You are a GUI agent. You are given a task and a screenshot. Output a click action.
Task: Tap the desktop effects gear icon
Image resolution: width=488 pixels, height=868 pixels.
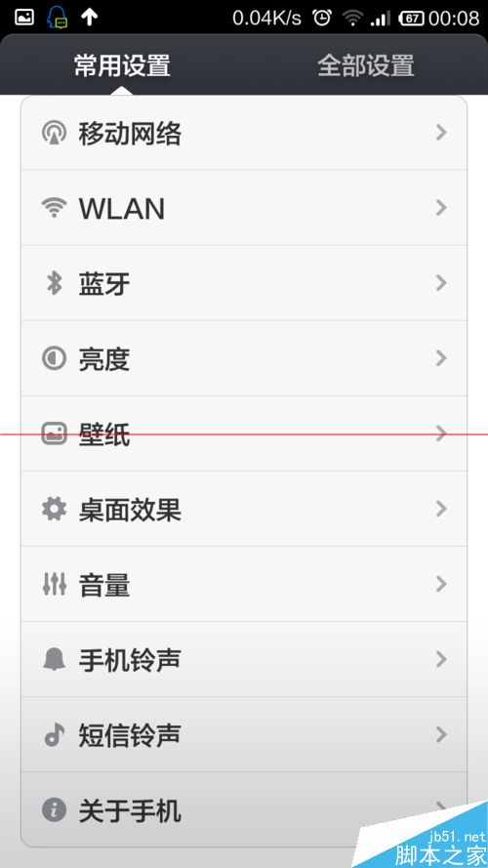pyautogui.click(x=55, y=510)
